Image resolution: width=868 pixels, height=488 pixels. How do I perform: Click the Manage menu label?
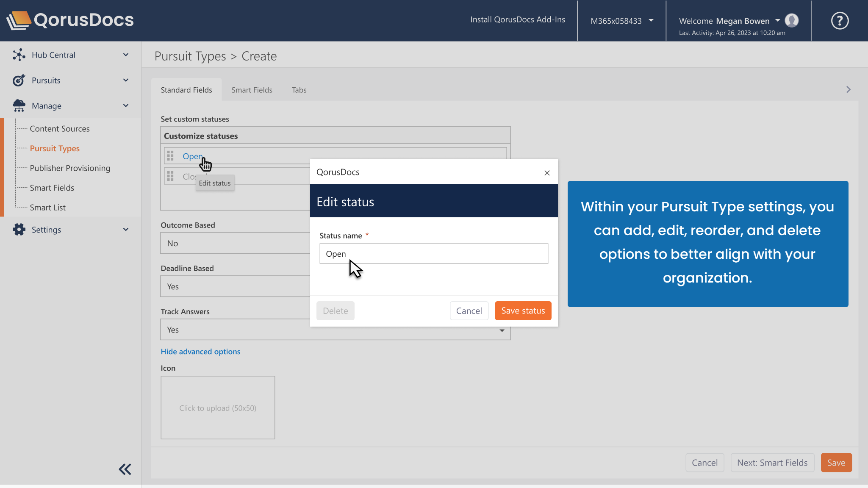coord(46,105)
